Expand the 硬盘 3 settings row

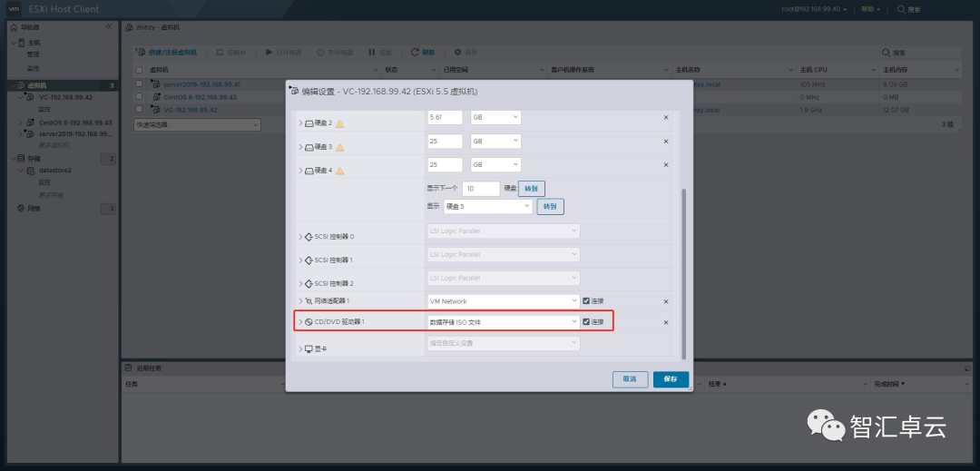[300, 147]
